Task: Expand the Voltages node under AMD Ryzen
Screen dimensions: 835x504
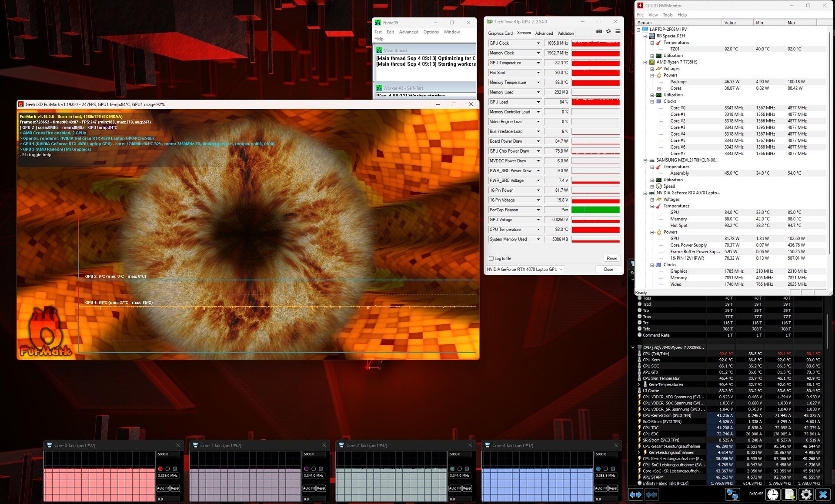Action: (652, 69)
